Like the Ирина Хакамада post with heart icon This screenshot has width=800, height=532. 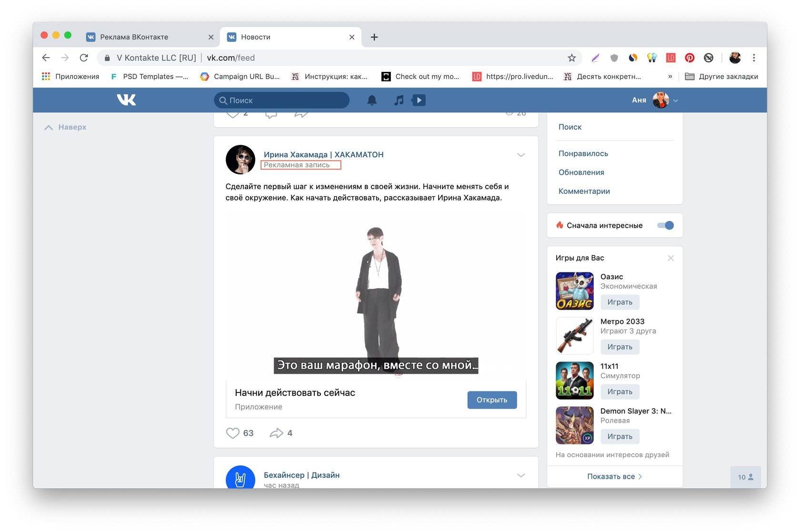[x=232, y=433]
